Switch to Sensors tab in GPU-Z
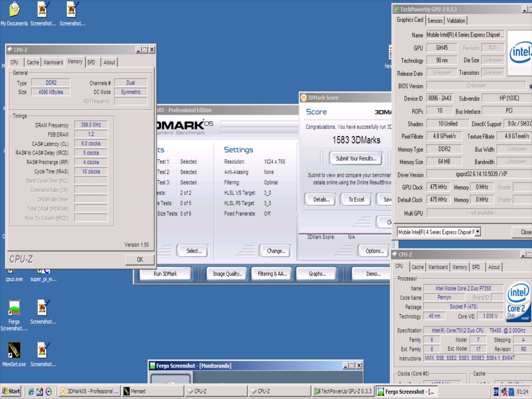Viewport: 532px width, 399px height. (x=435, y=21)
